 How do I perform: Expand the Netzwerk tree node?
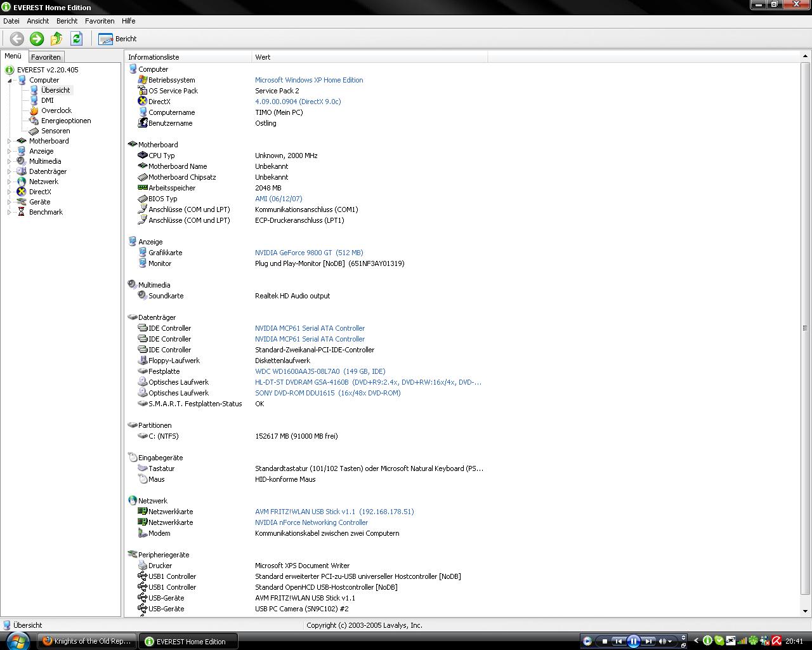pyautogui.click(x=10, y=182)
